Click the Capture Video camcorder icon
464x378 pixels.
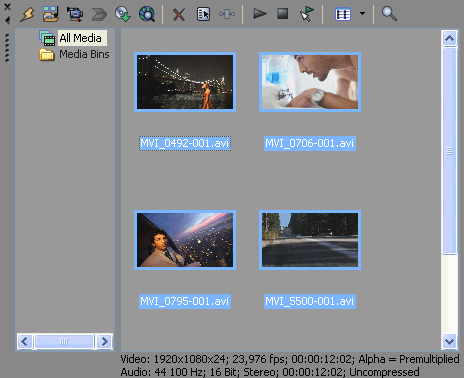pyautogui.click(x=75, y=14)
